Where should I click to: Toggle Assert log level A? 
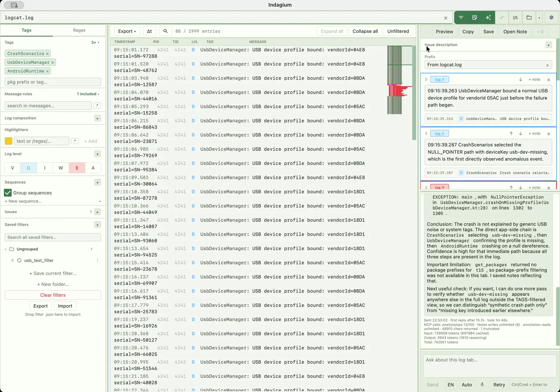tap(93, 168)
